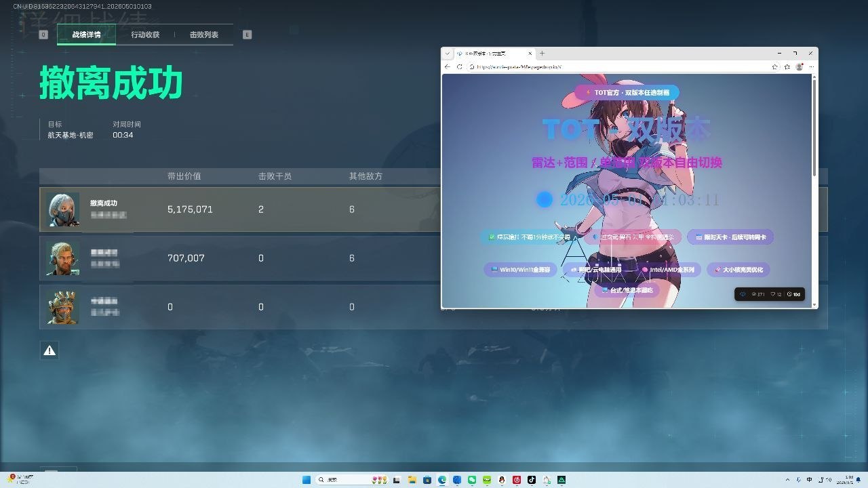868x488 pixels.
Task: Click the 台式/笔记本 badge
Action: [x=627, y=290]
